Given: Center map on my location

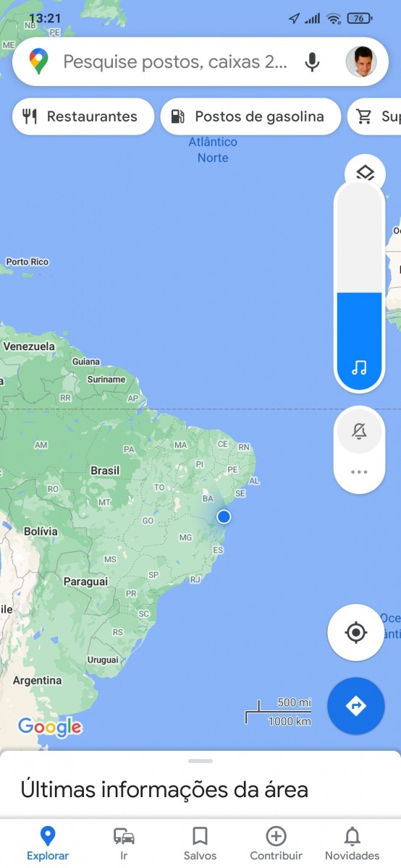Looking at the screenshot, I should [x=355, y=633].
